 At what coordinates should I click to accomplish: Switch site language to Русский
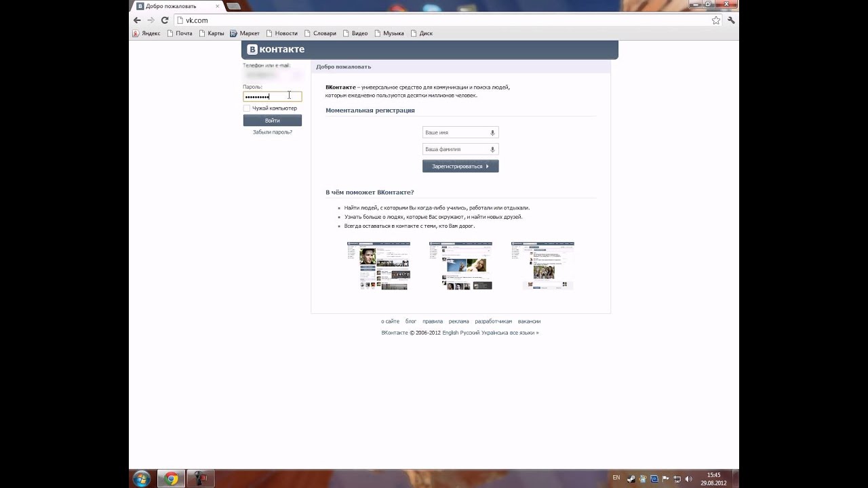click(470, 333)
